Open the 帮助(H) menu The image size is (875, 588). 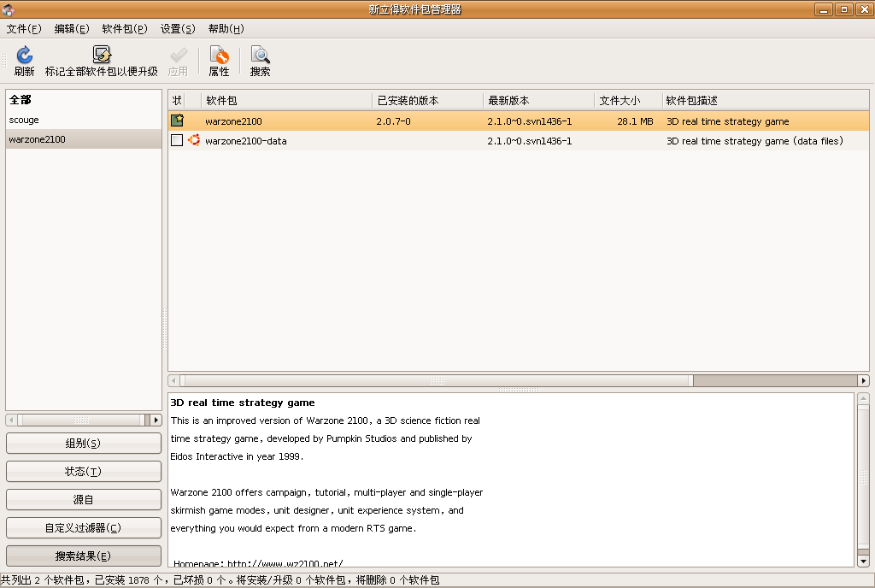(x=226, y=28)
